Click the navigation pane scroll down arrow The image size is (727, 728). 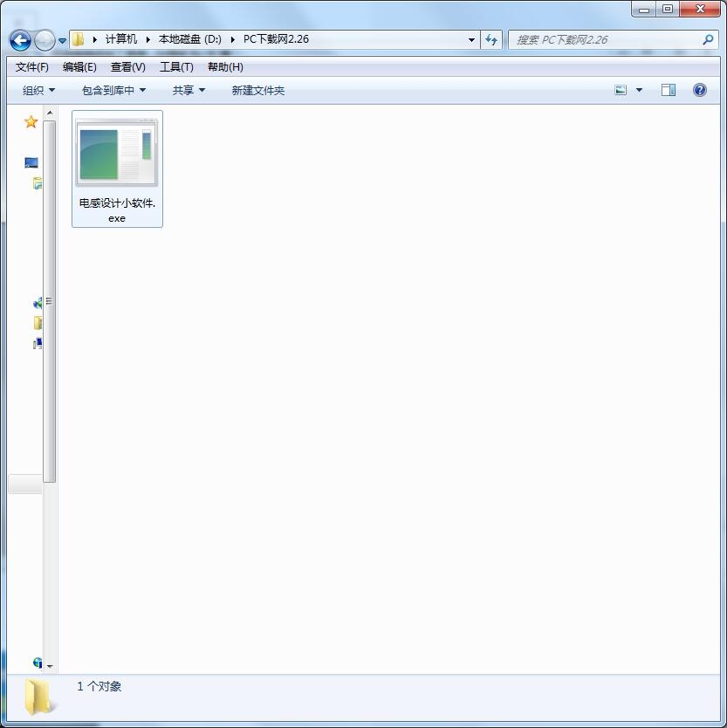click(x=50, y=666)
